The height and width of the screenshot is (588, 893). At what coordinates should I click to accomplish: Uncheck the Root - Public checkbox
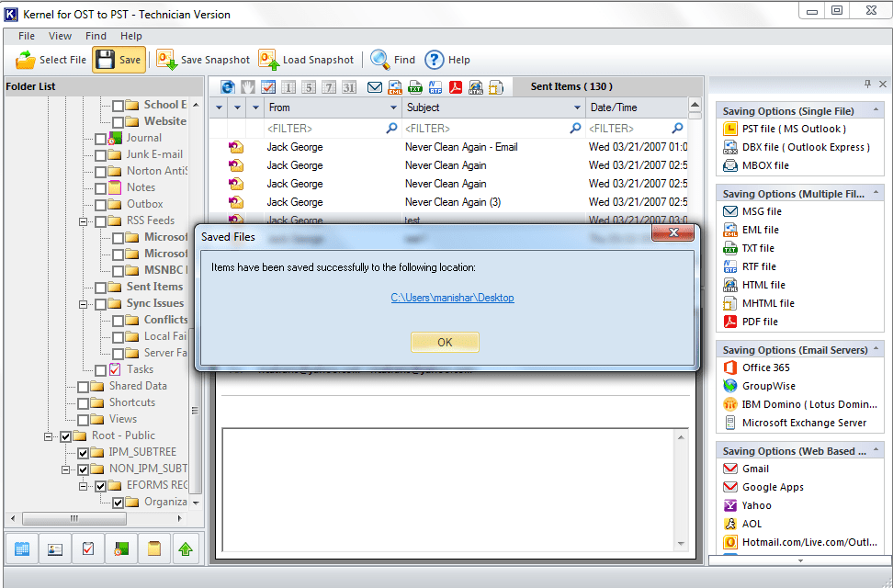[65, 436]
